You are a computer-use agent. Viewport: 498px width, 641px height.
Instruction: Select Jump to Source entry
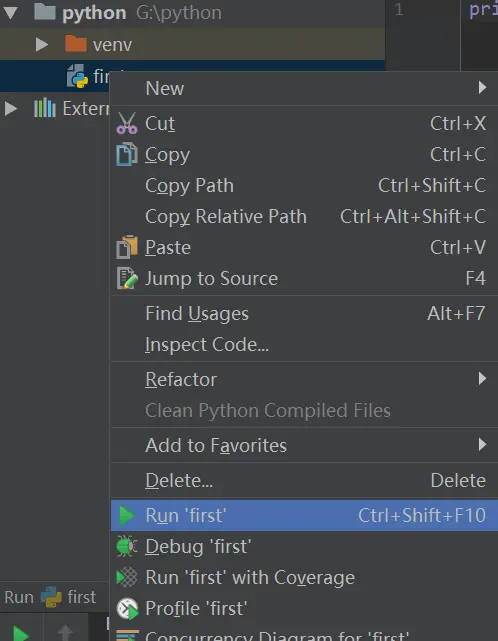click(x=304, y=278)
